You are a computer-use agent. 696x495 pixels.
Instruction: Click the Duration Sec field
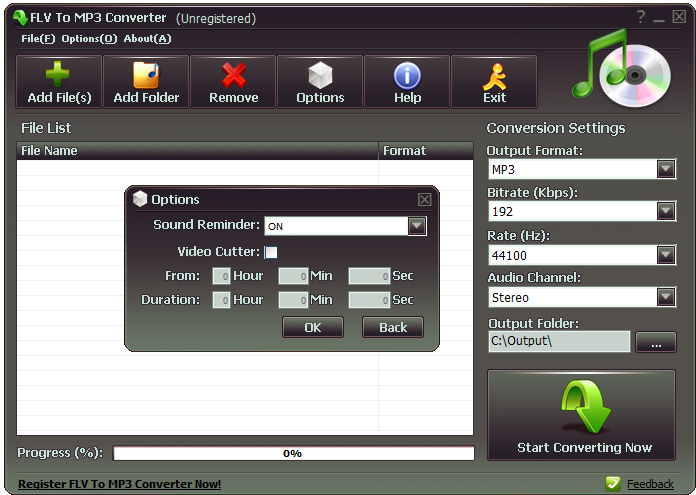pyautogui.click(x=369, y=300)
